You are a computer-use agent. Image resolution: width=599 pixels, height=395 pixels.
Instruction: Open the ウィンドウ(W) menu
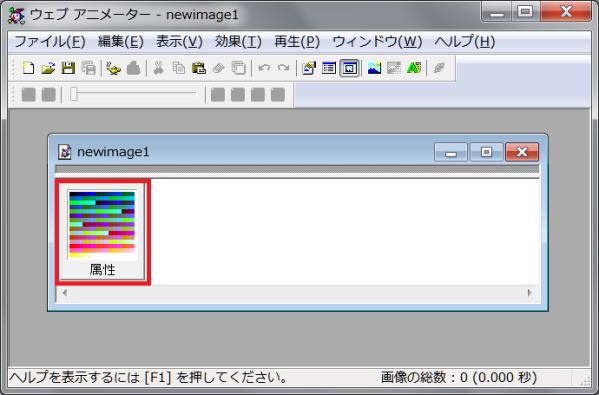377,41
